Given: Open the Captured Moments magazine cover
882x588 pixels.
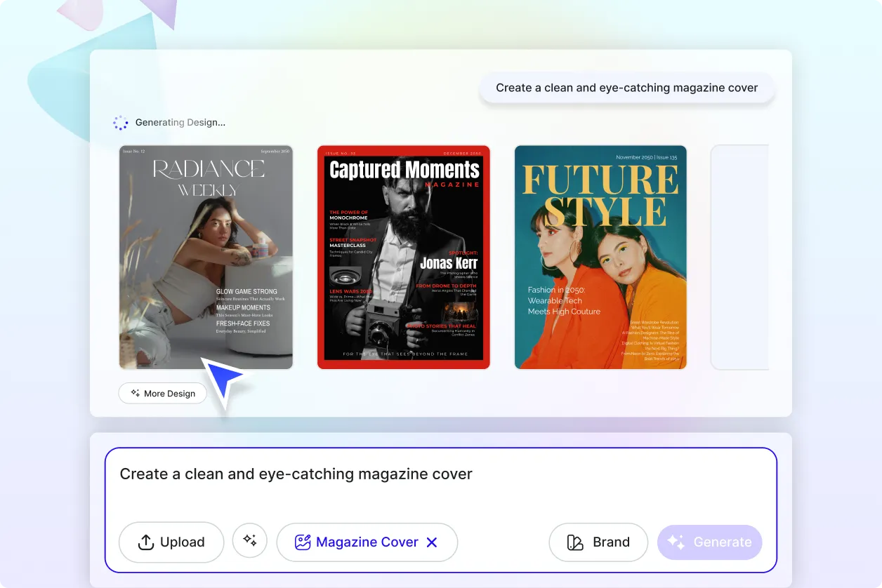Looking at the screenshot, I should (x=404, y=257).
